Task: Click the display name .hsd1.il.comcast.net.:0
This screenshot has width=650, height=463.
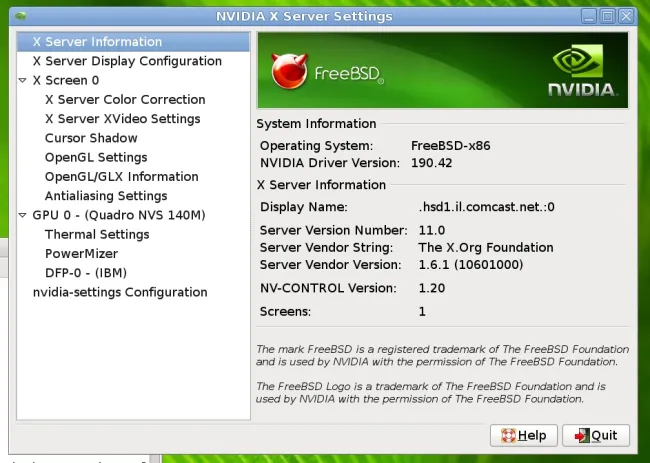Action: [x=487, y=207]
